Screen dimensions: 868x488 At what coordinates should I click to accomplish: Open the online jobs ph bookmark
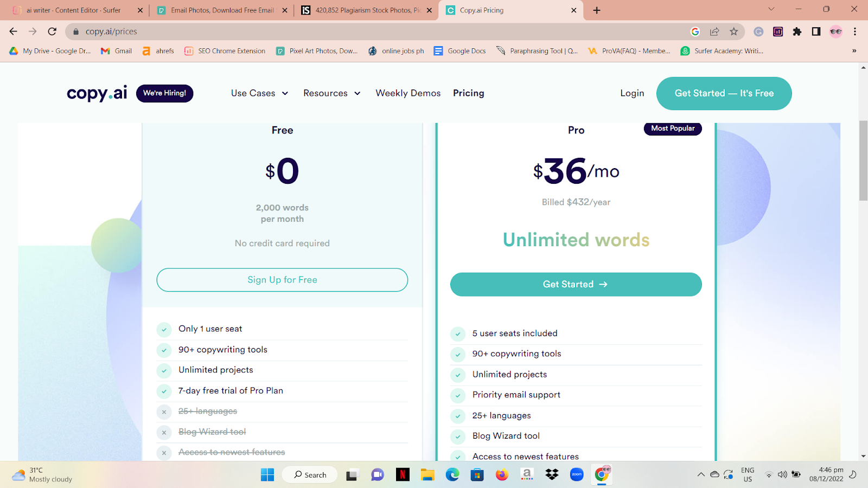click(x=396, y=51)
